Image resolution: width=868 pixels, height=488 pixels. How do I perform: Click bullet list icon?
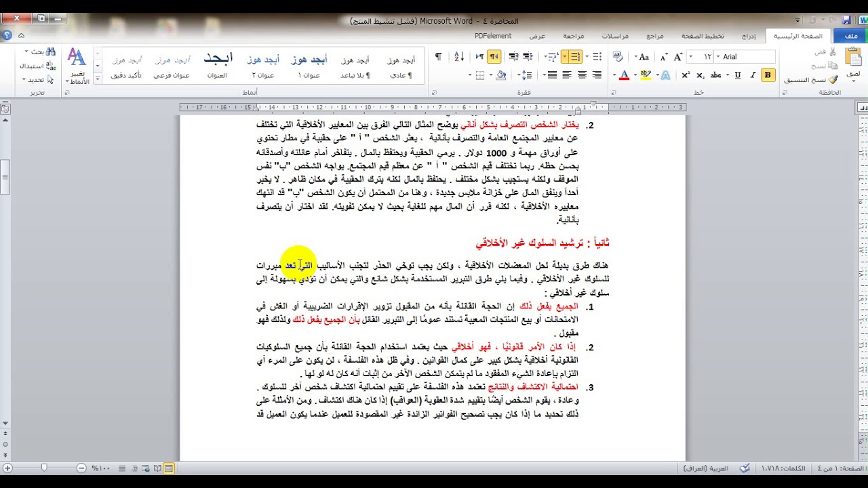click(x=597, y=57)
